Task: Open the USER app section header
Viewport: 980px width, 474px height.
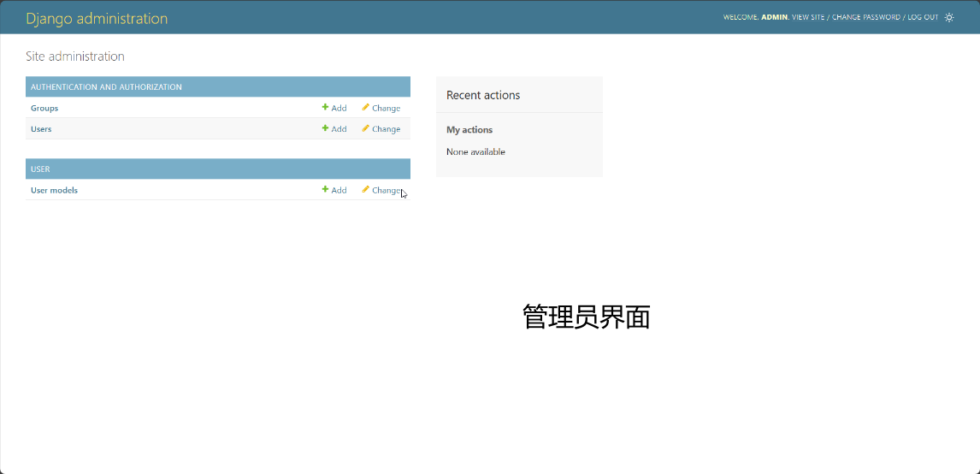Action: [x=40, y=169]
